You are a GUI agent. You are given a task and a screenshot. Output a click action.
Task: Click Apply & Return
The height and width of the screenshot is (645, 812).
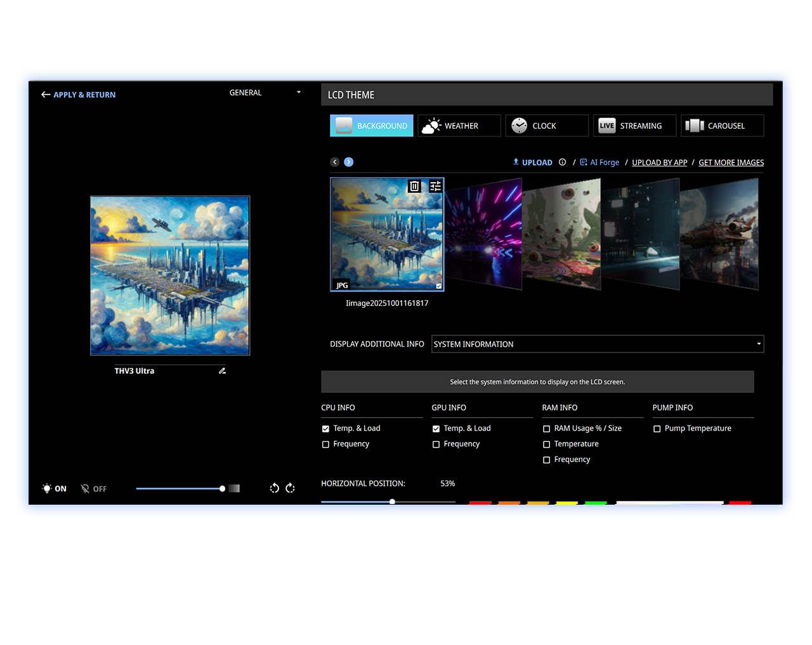tap(79, 95)
